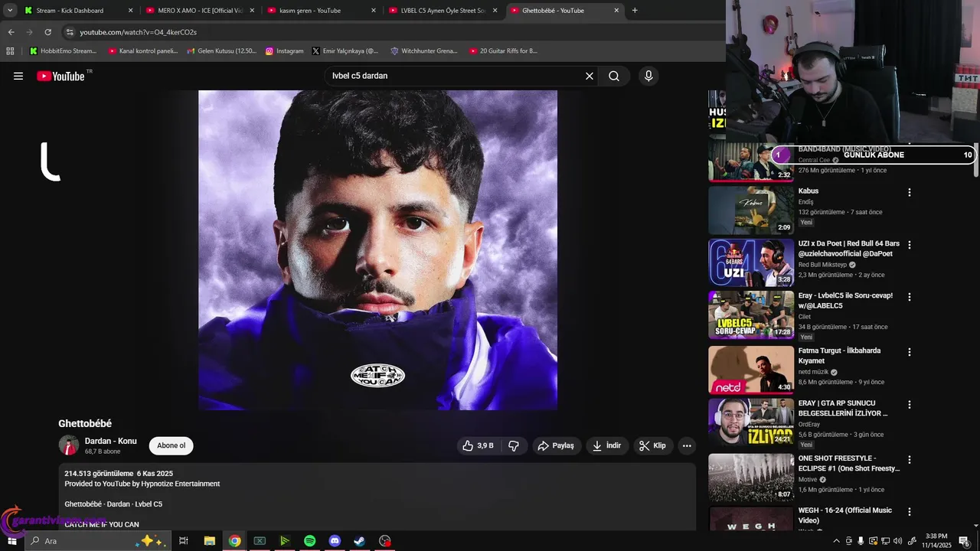Switch to kasım şeren - YouTube tab

click(x=322, y=11)
